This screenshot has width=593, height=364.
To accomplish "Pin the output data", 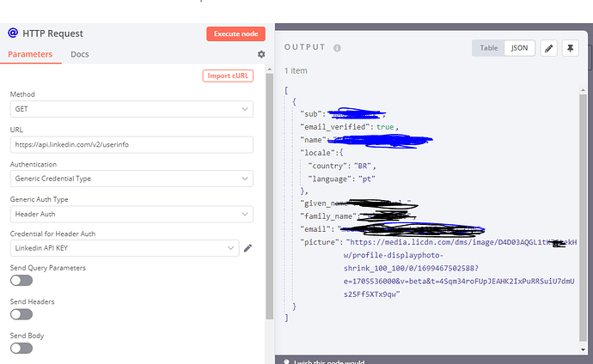I will [x=571, y=48].
